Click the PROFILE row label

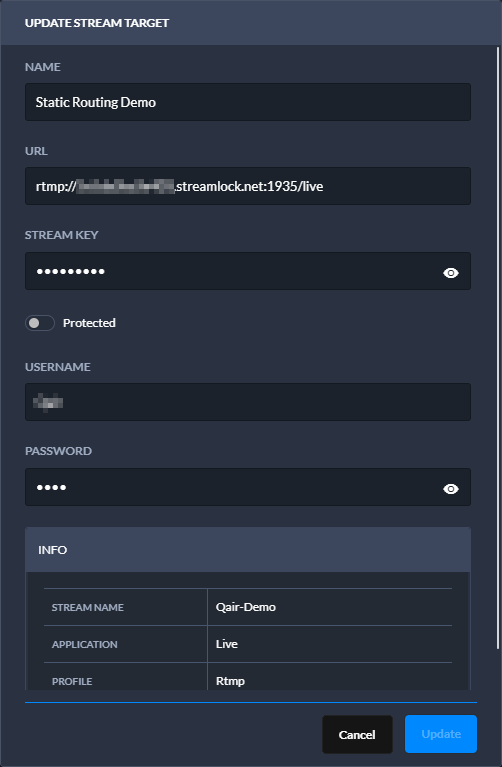[x=72, y=681]
